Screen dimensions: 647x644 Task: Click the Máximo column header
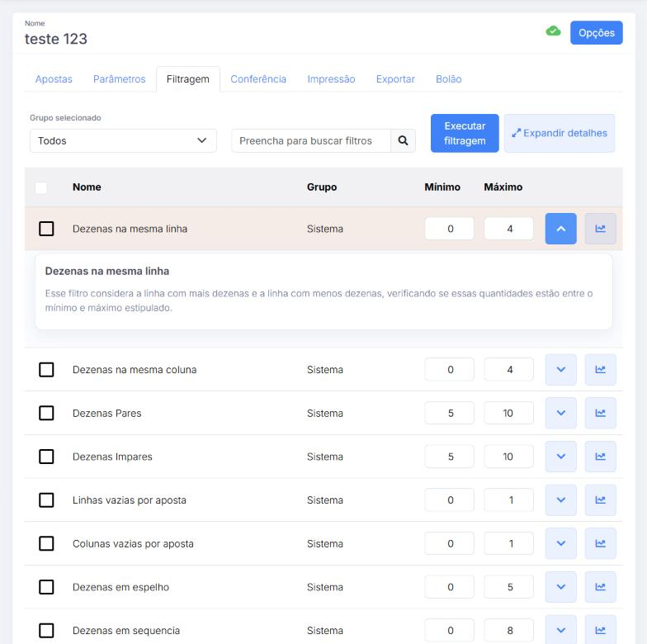[503, 187]
